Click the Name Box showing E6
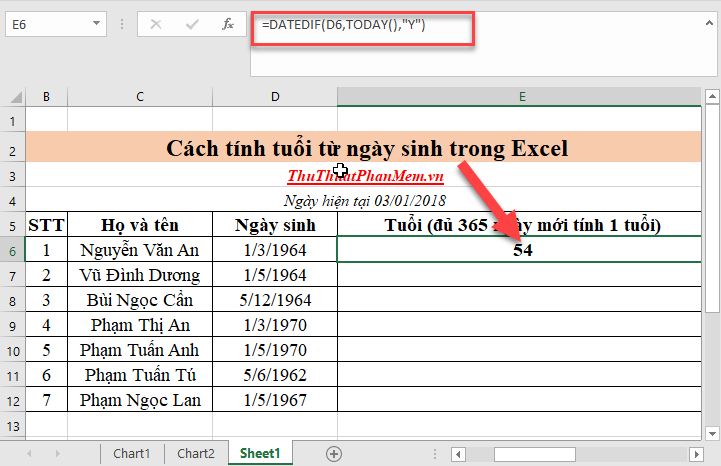Image resolution: width=721 pixels, height=466 pixels. (x=56, y=24)
